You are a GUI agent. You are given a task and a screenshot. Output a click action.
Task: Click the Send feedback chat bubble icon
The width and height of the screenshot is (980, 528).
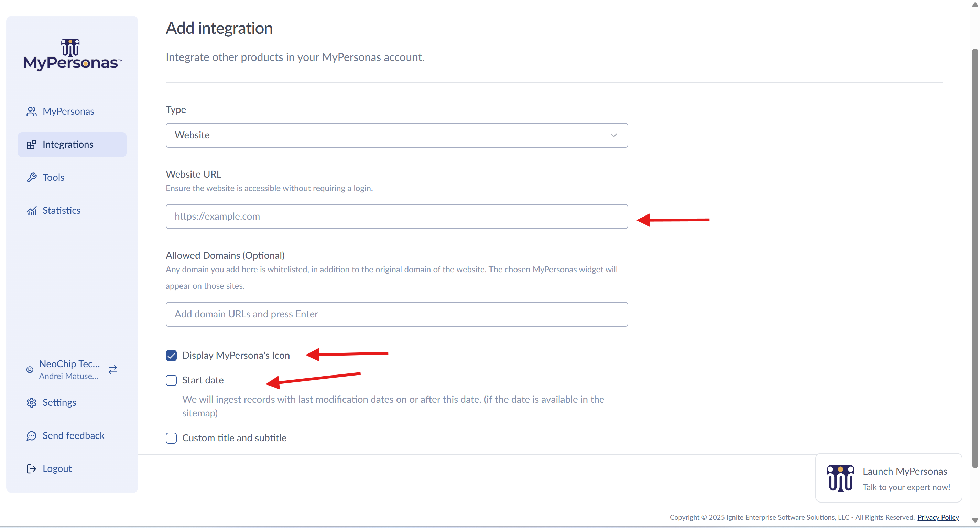[32, 435]
